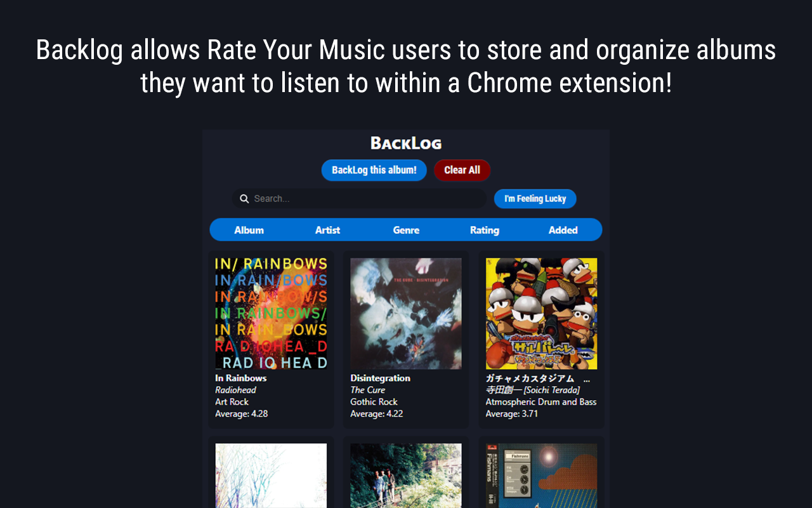
Task: Sort the list by Genre
Action: [406, 230]
